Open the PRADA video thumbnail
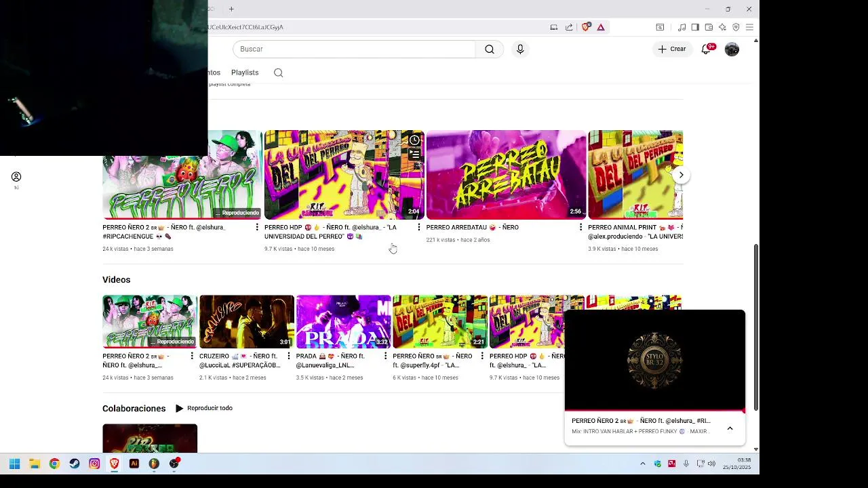This screenshot has height=488, width=868. click(343, 321)
